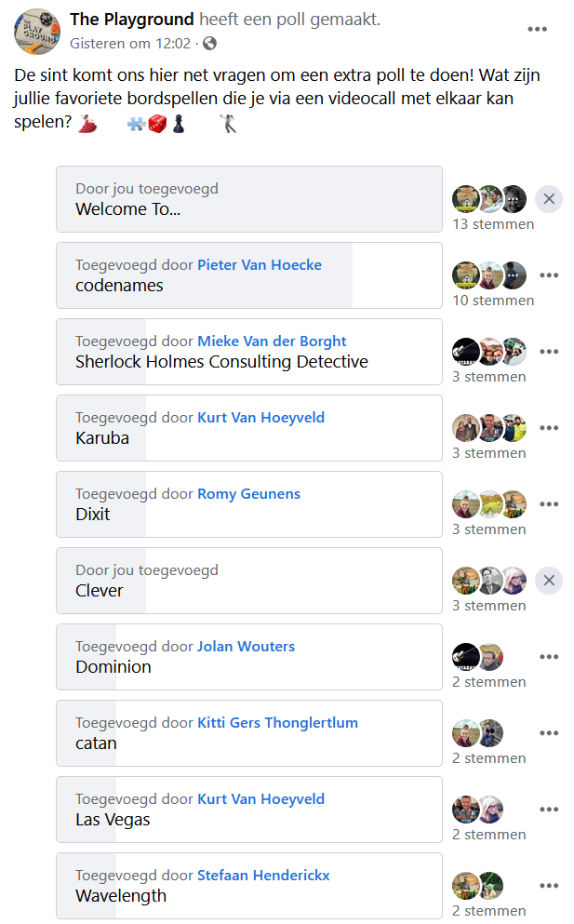This screenshot has width=574, height=924.
Task: Open The Playground page name link
Action: click(x=132, y=20)
